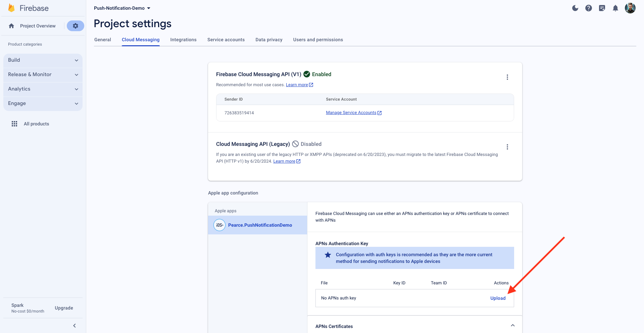Open All products
This screenshot has height=333, width=644.
[36, 124]
